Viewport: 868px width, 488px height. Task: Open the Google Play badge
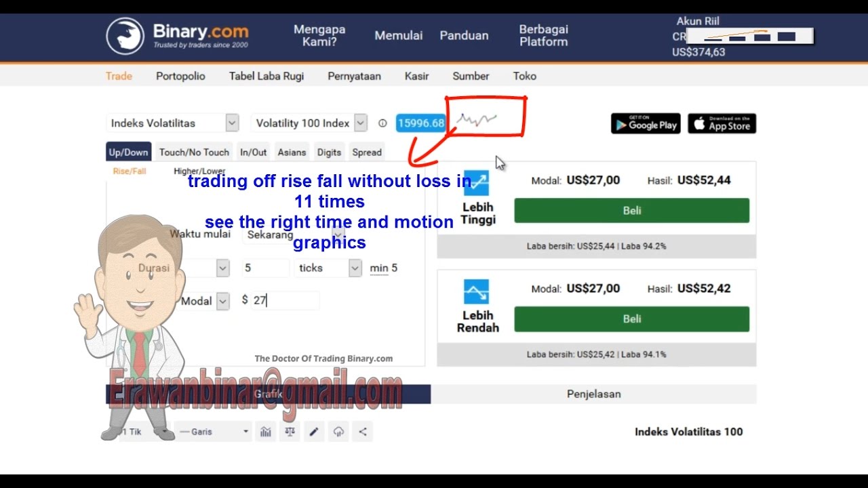point(646,123)
